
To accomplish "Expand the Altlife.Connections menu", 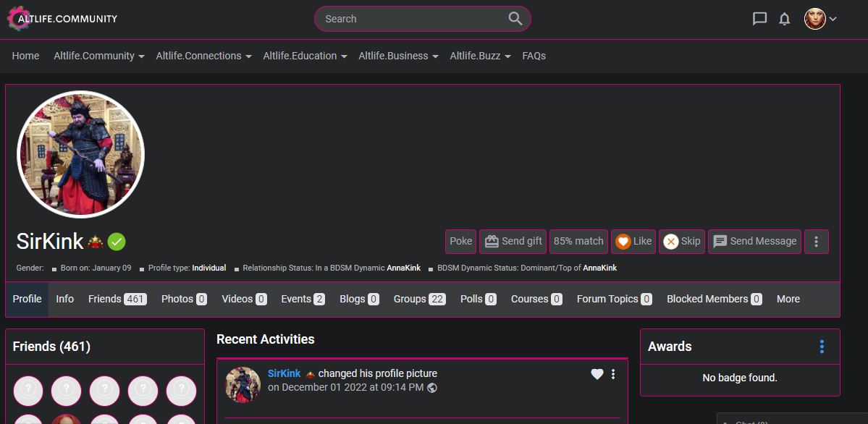I will click(x=203, y=56).
